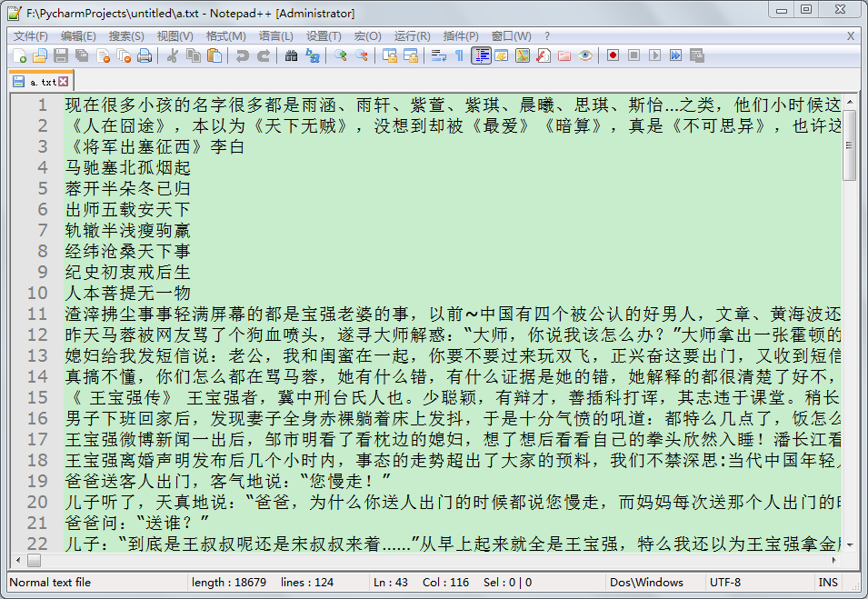Click the horizontal scrollbar left arrow
This screenshot has height=599, width=868.
(18, 560)
